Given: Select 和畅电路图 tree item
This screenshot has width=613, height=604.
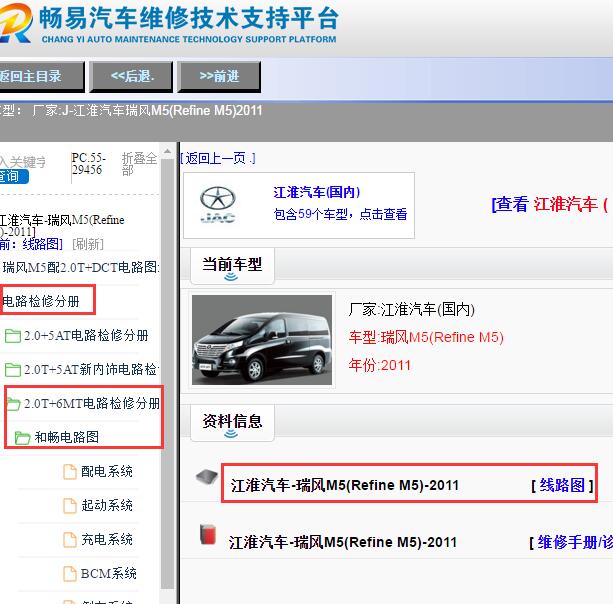Looking at the screenshot, I should pyautogui.click(x=67, y=437).
